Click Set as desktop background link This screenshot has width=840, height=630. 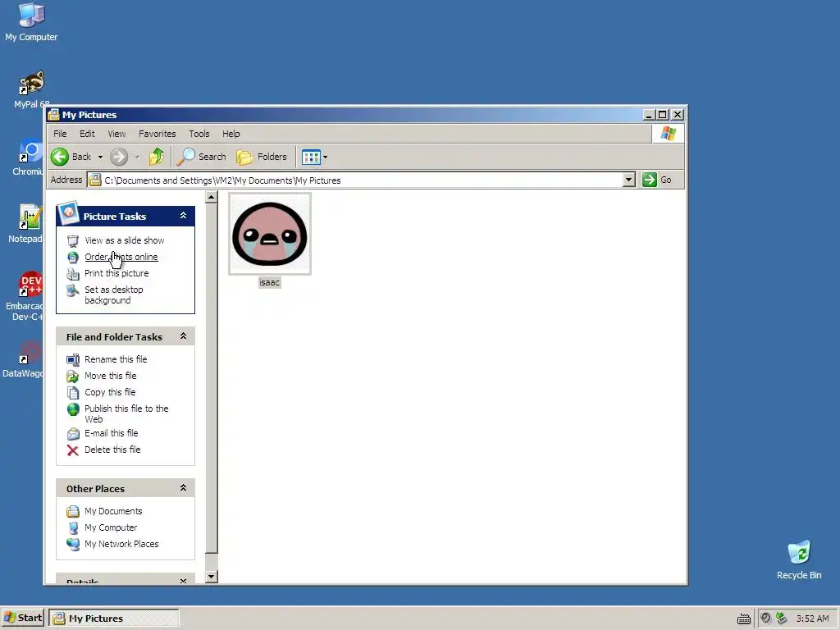click(113, 294)
